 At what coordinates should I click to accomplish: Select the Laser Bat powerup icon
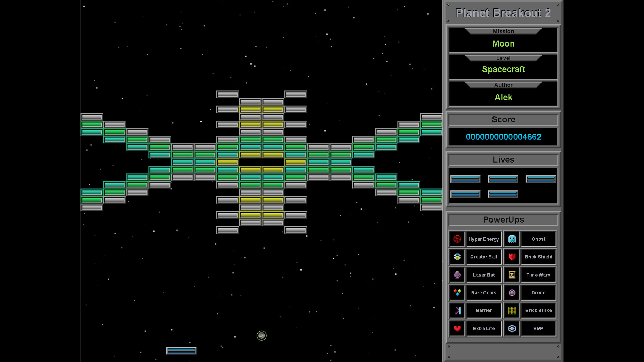457,275
